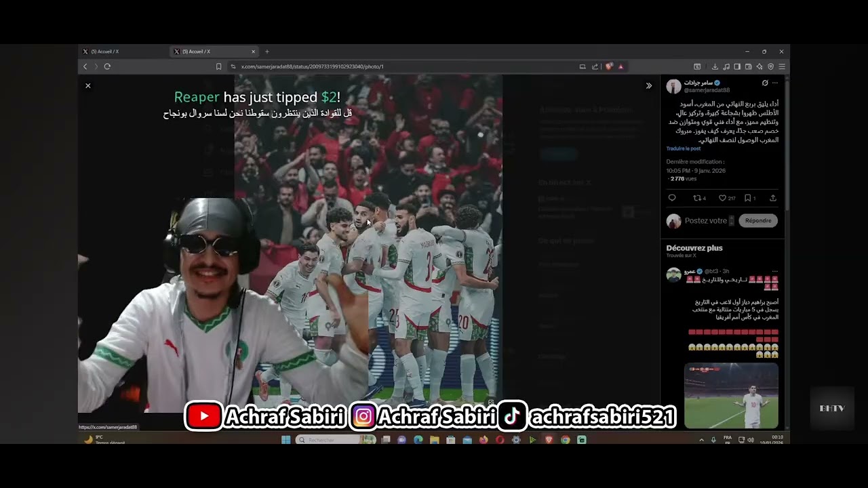This screenshot has width=868, height=488.
Task: Open the browser hamburger menu
Action: [781, 66]
